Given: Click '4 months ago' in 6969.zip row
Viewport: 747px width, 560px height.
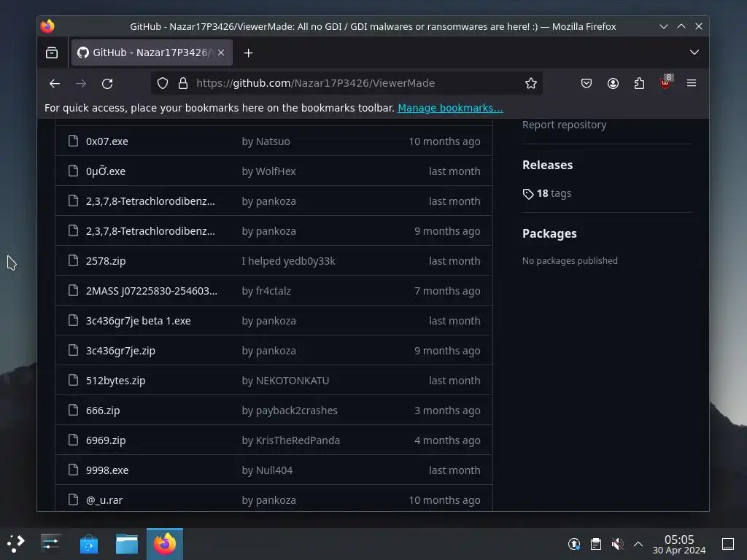Looking at the screenshot, I should click(x=447, y=440).
